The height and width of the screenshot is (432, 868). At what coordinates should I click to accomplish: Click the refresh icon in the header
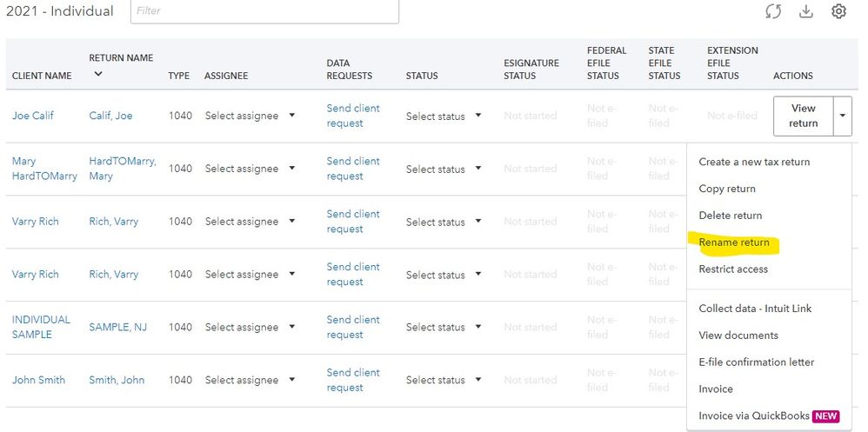click(x=773, y=11)
